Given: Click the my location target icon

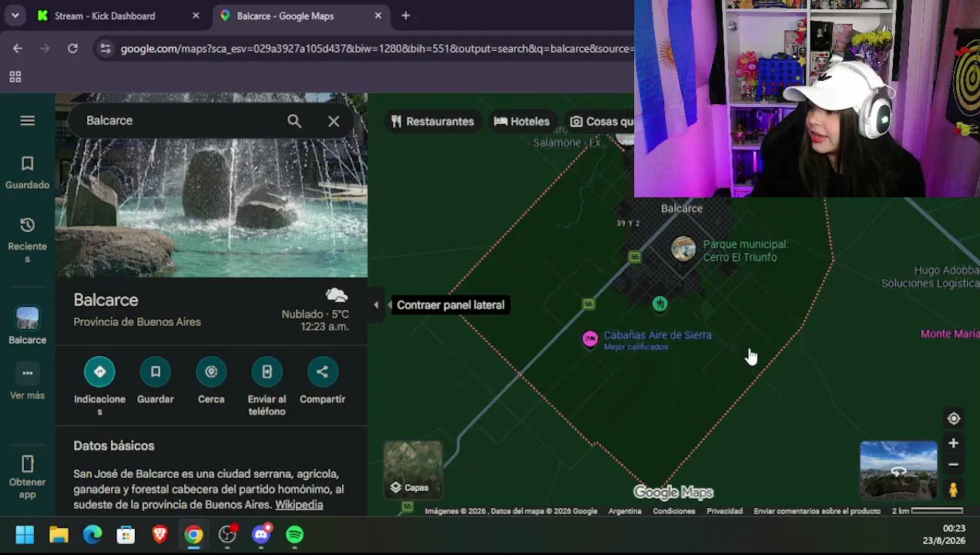Looking at the screenshot, I should coord(954,419).
